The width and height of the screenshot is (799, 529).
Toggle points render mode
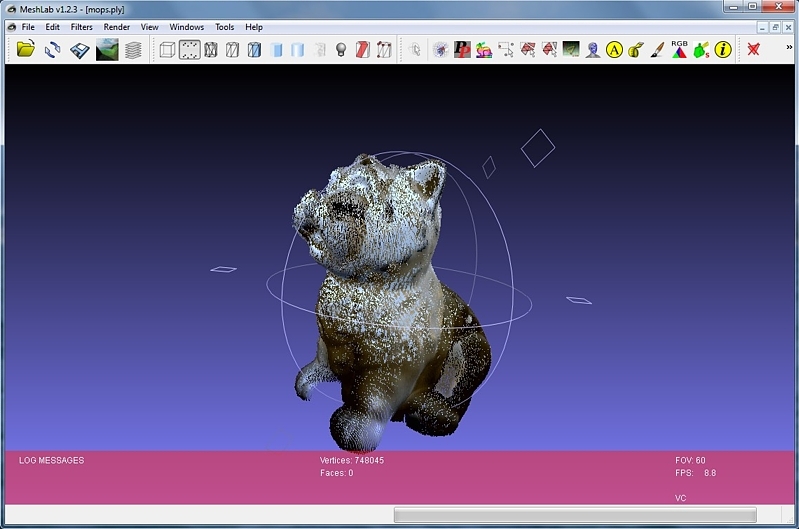click(189, 49)
